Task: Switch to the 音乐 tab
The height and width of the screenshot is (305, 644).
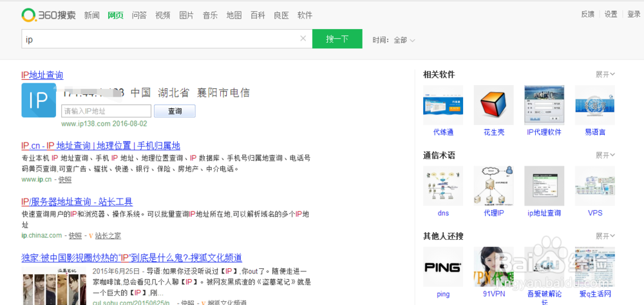Action: 211,15
